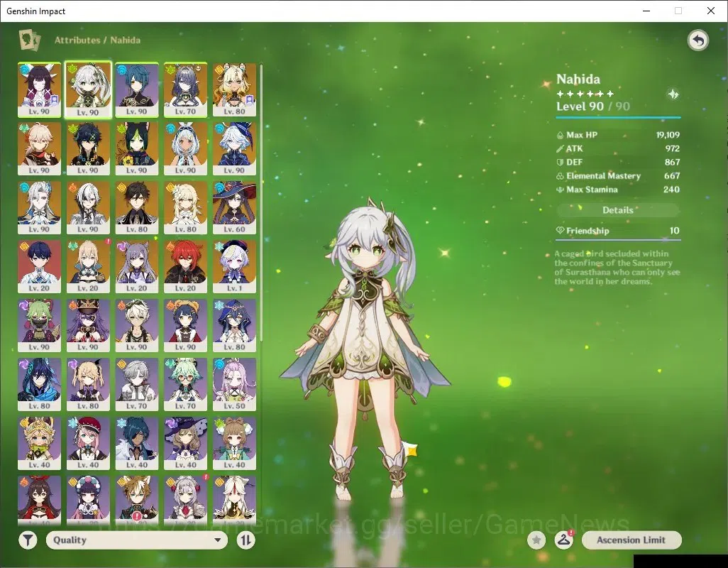Select the Layla portrait
The image size is (728, 568).
point(234,326)
